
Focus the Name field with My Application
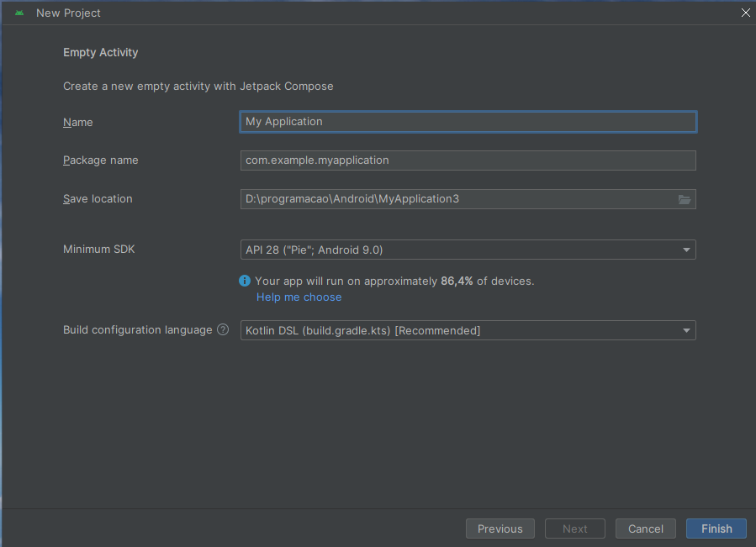(468, 122)
